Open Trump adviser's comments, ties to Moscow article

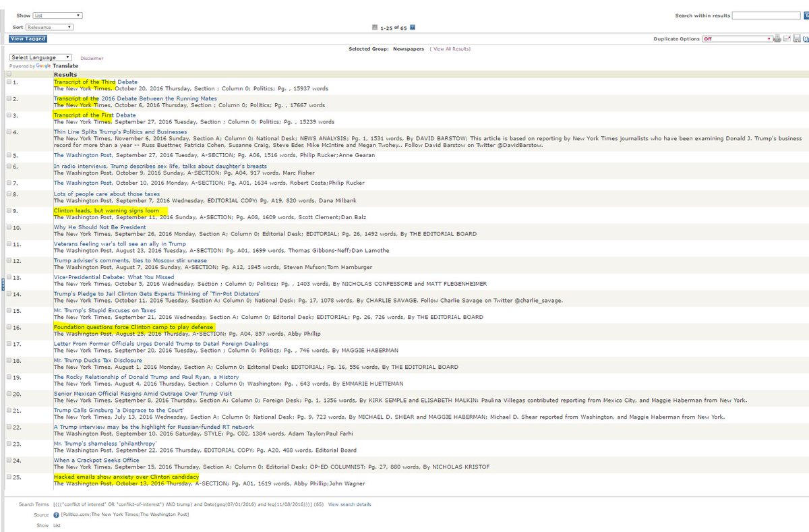click(x=130, y=260)
